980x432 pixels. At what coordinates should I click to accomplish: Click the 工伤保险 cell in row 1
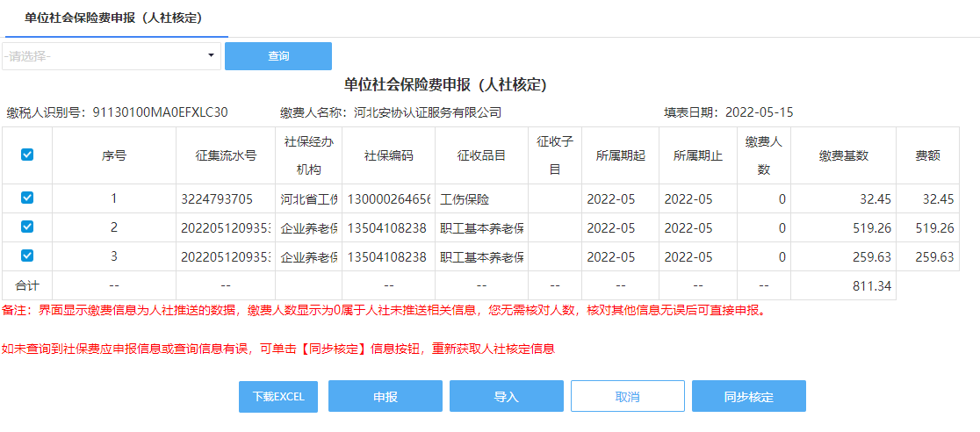[481, 199]
